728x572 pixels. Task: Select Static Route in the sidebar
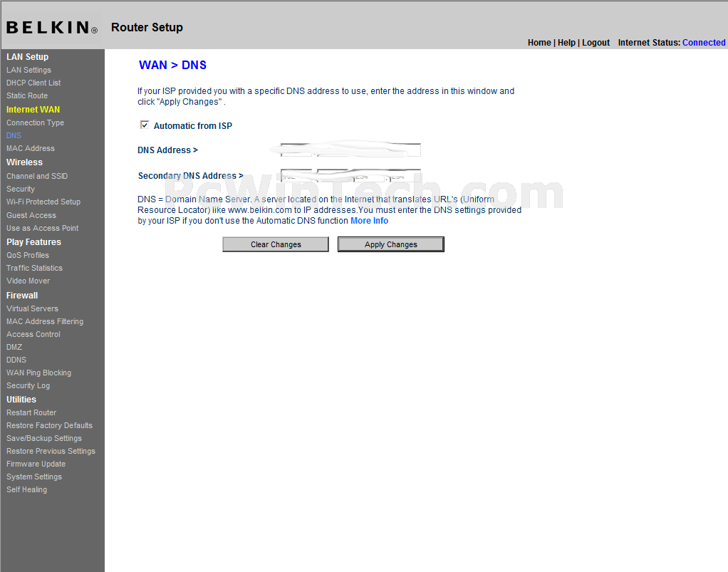(x=27, y=95)
